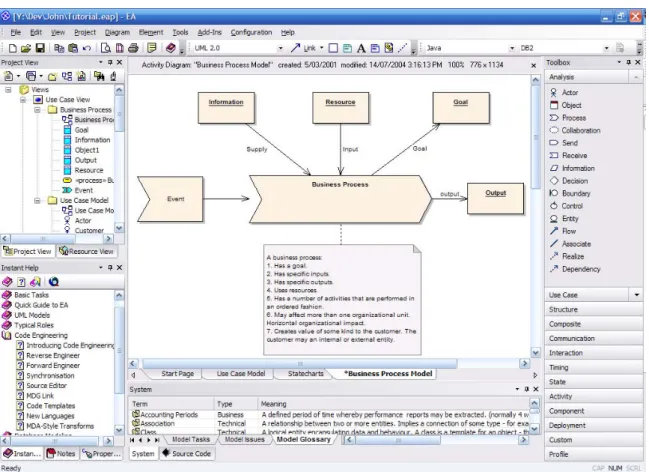
Task: Pin the Toolbox panel
Action: coord(628,63)
